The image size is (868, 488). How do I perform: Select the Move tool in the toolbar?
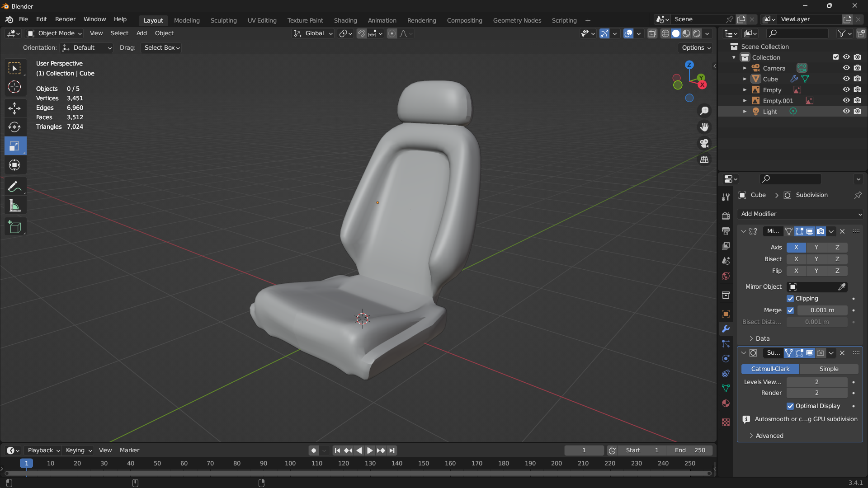pyautogui.click(x=14, y=108)
